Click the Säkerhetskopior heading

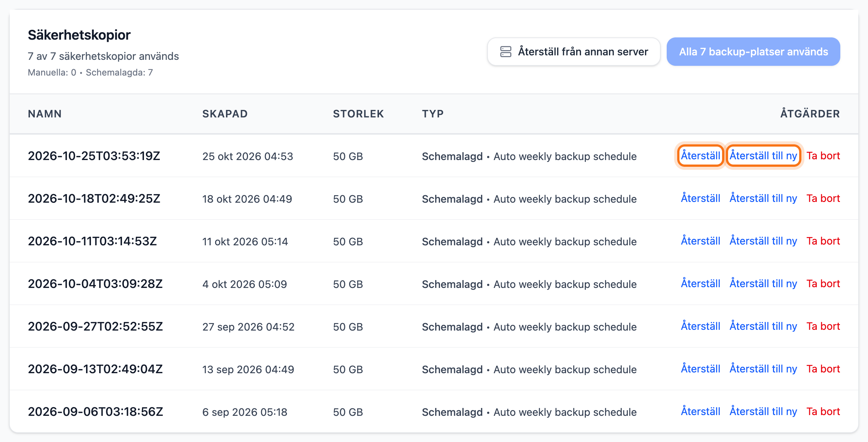pos(79,35)
